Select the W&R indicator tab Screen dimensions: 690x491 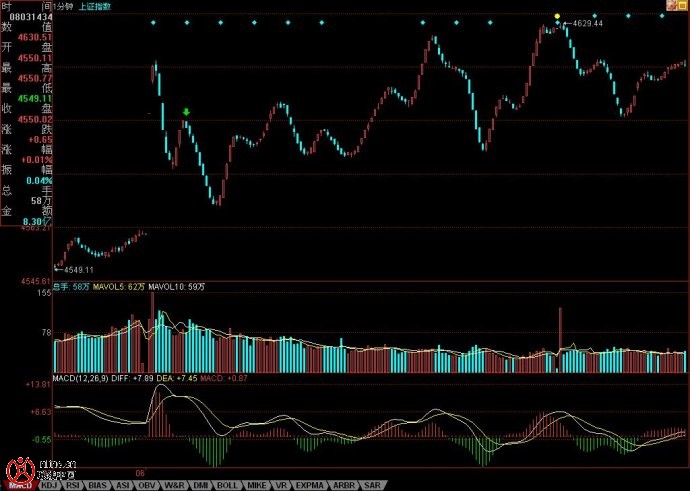click(175, 485)
